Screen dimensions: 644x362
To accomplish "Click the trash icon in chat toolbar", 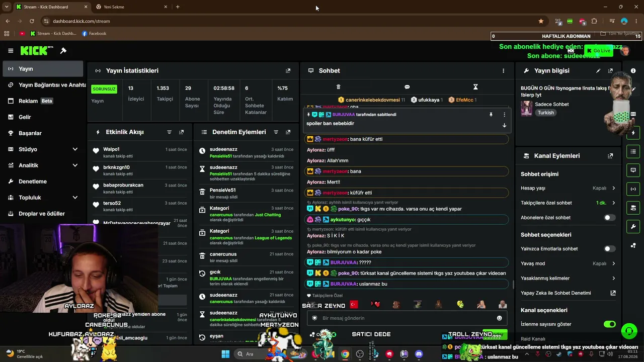I will [338, 87].
